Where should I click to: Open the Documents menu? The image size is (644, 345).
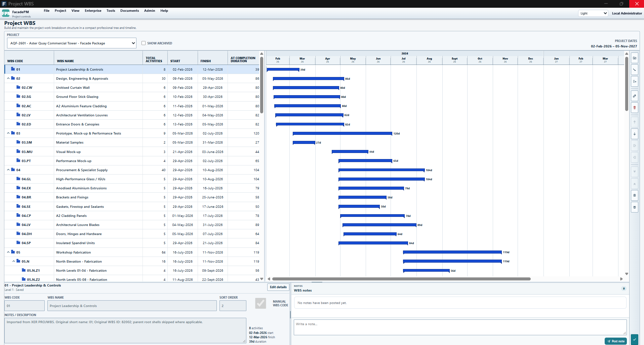129,11
